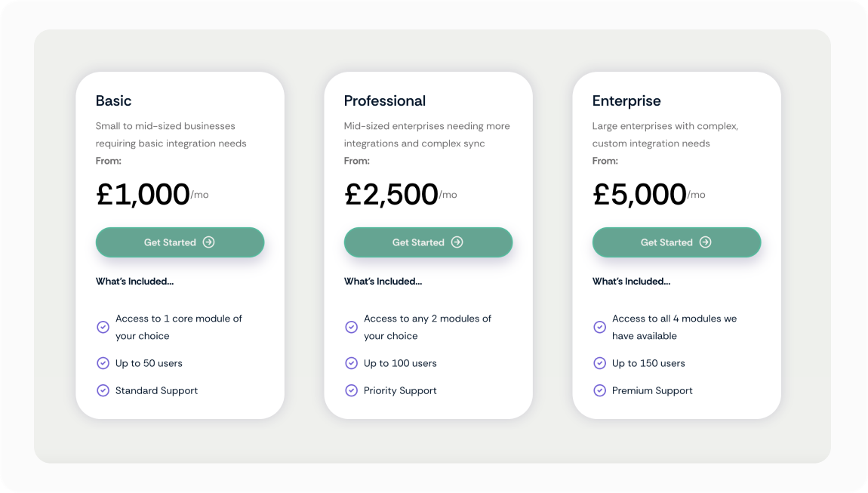
Task: Click the checkmark icon next to 'Standard Support'
Action: 103,390
